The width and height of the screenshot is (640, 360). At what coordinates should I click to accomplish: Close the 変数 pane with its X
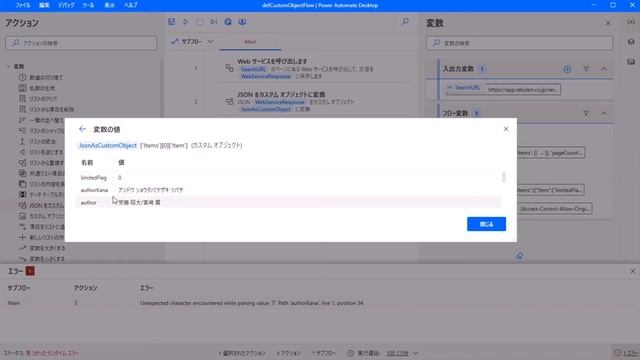[x=608, y=23]
